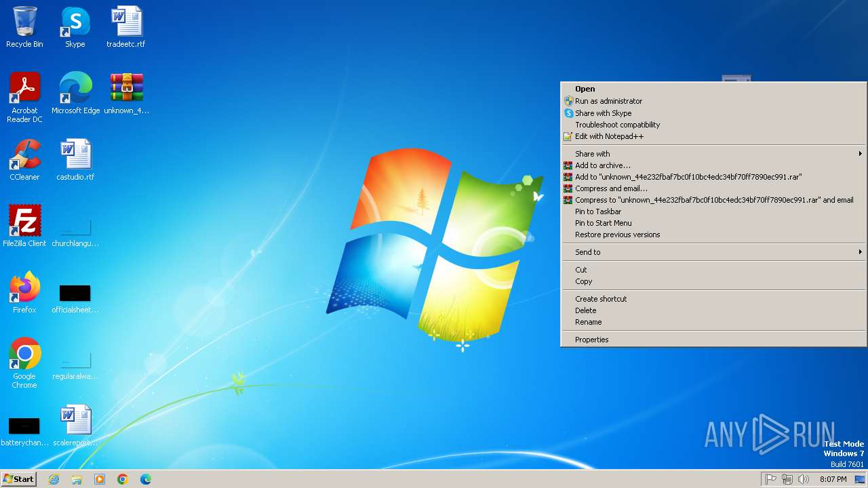Open the Action Center flag tray icon
The height and width of the screenshot is (488, 868).
771,479
